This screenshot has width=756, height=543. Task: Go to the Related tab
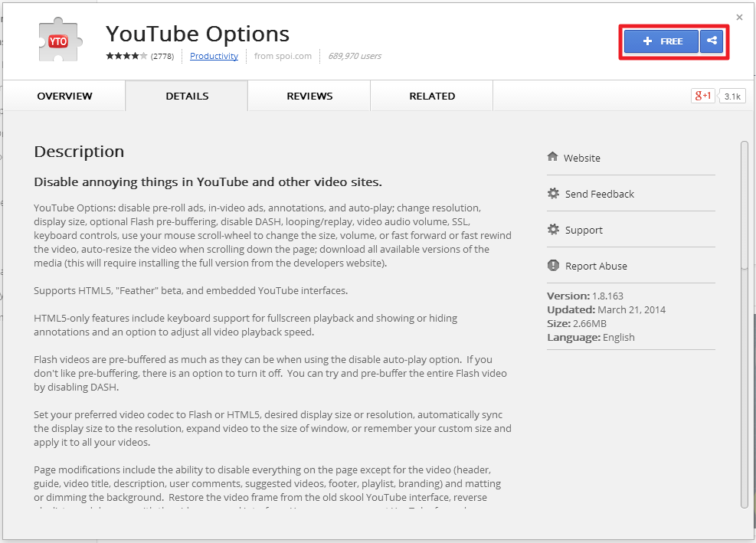tap(432, 96)
